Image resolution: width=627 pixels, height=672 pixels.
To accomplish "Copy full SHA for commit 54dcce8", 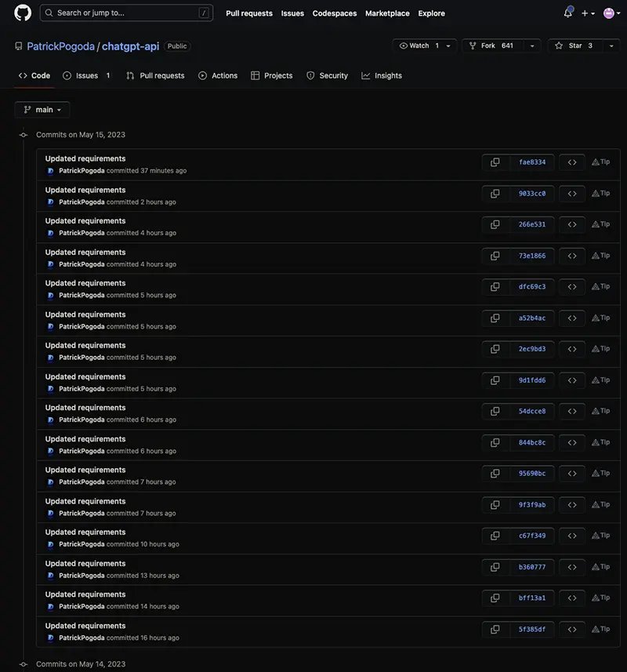I will (495, 411).
